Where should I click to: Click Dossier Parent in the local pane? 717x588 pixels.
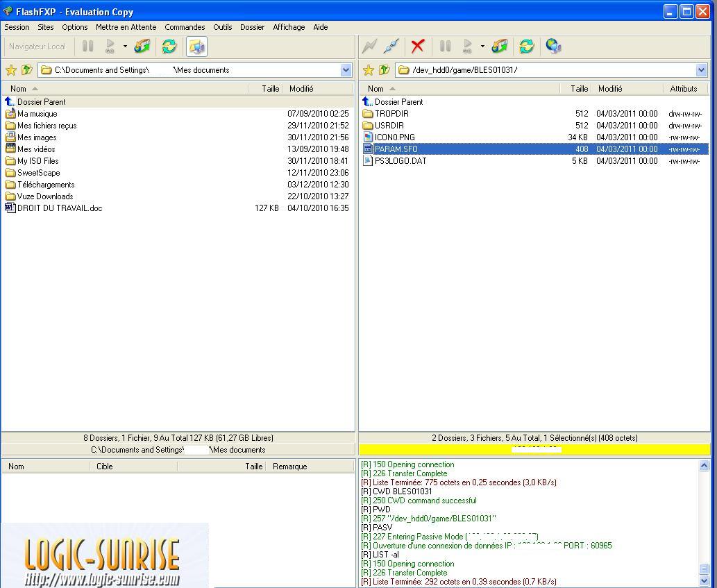pos(41,102)
